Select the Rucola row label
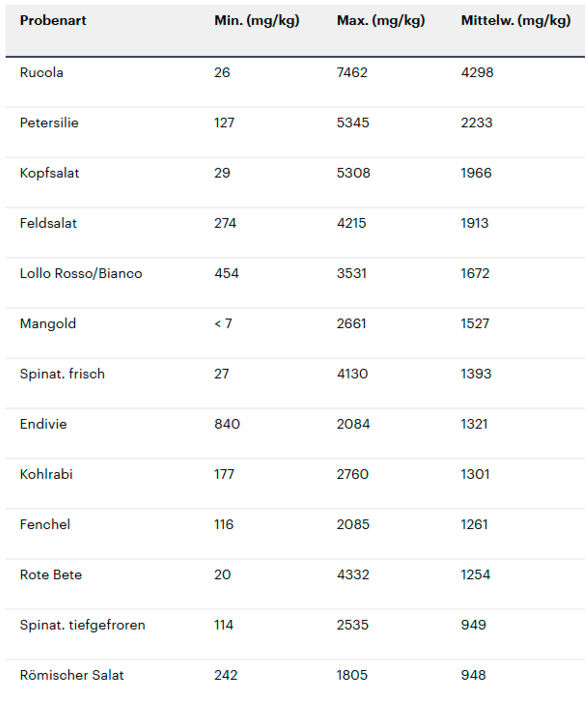 [x=41, y=73]
